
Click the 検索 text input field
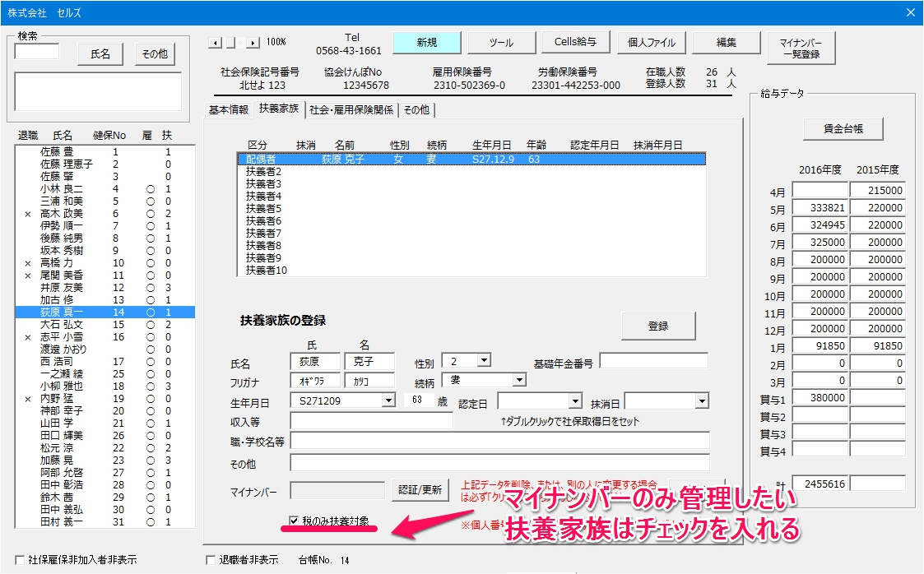(36, 52)
